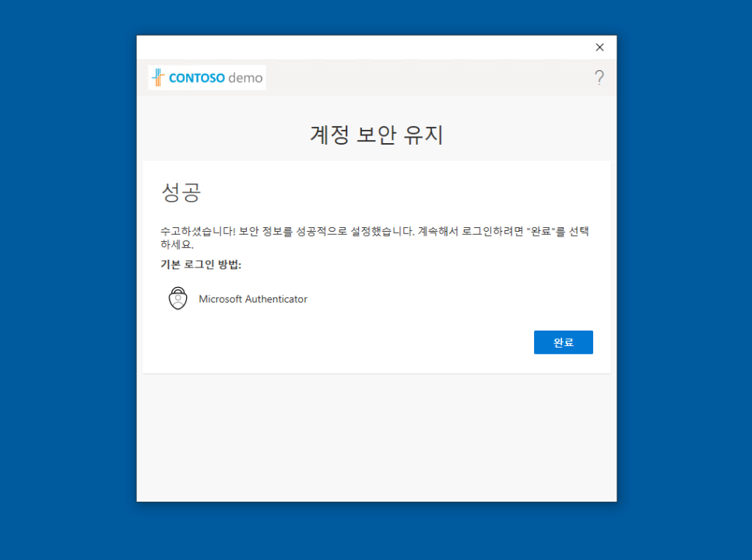Viewport: 752px width, 560px height.
Task: Click the 성공 heading
Action: coord(181,192)
